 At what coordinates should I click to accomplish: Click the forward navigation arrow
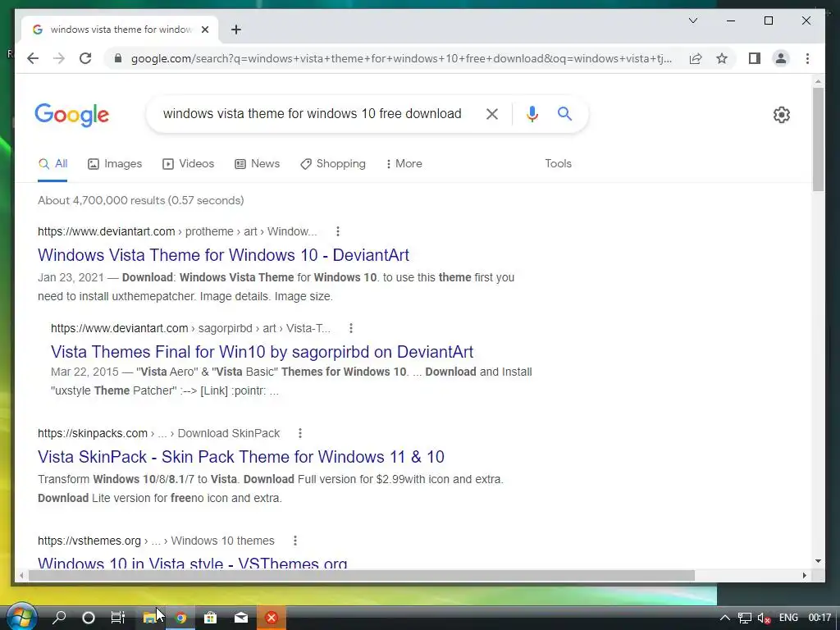59,58
